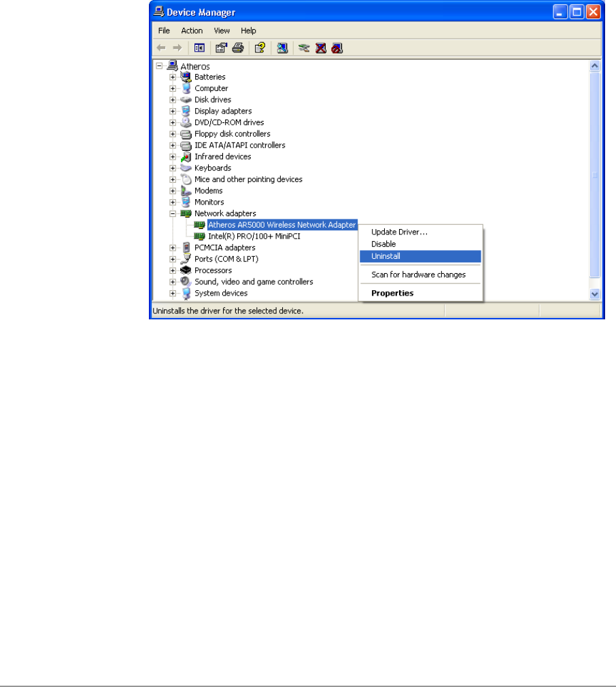Click the Back arrow toolbar icon
Viewport: 616px width, 687px height.
point(161,48)
